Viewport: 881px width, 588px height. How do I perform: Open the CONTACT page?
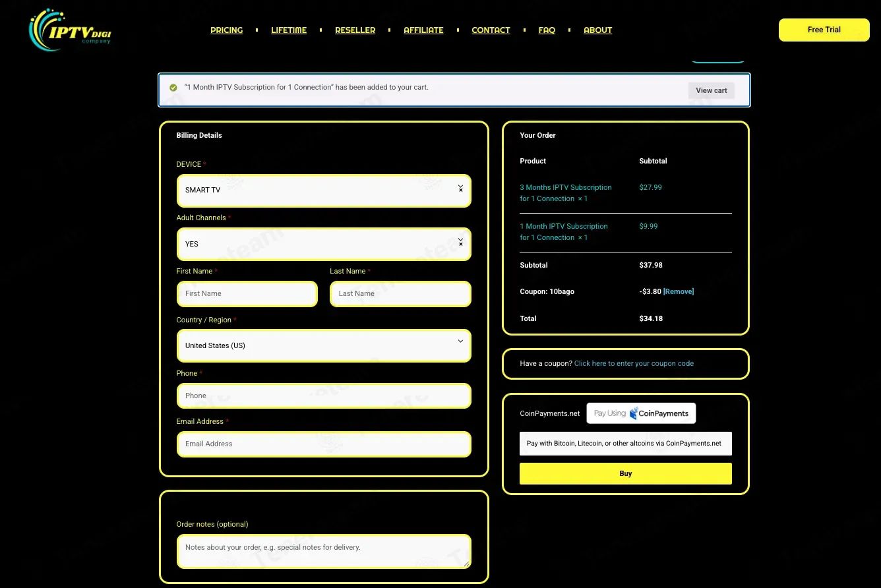pyautogui.click(x=491, y=30)
